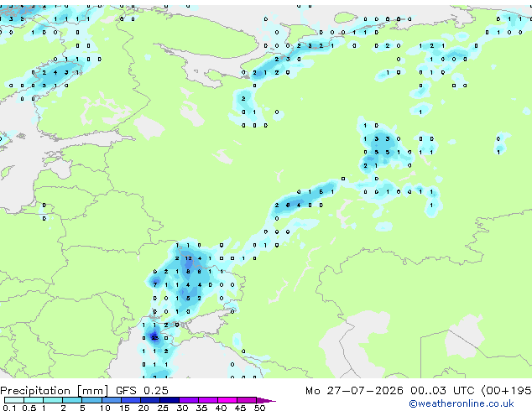532x411 pixels.
Task: Click the "00..03 UTC" time label
Action: [442, 391]
